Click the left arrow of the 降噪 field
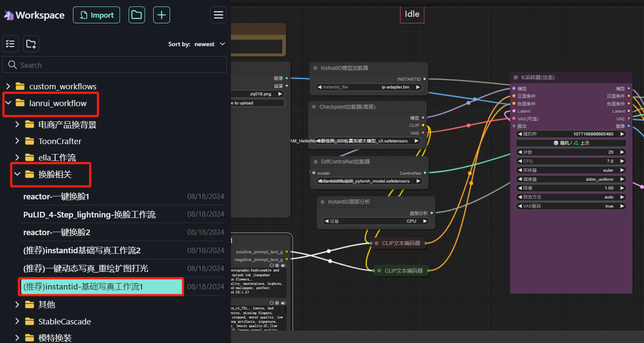The height and width of the screenshot is (343, 644). click(x=519, y=188)
